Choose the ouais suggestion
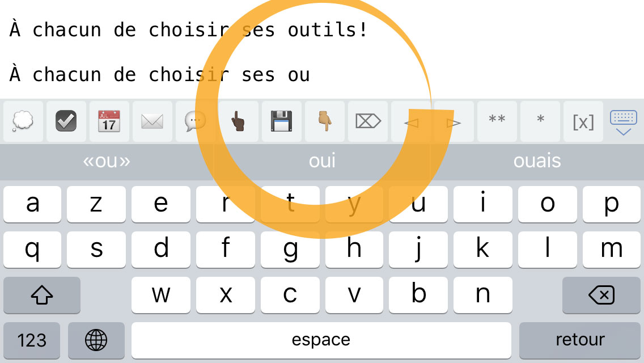The height and width of the screenshot is (363, 644). (537, 161)
